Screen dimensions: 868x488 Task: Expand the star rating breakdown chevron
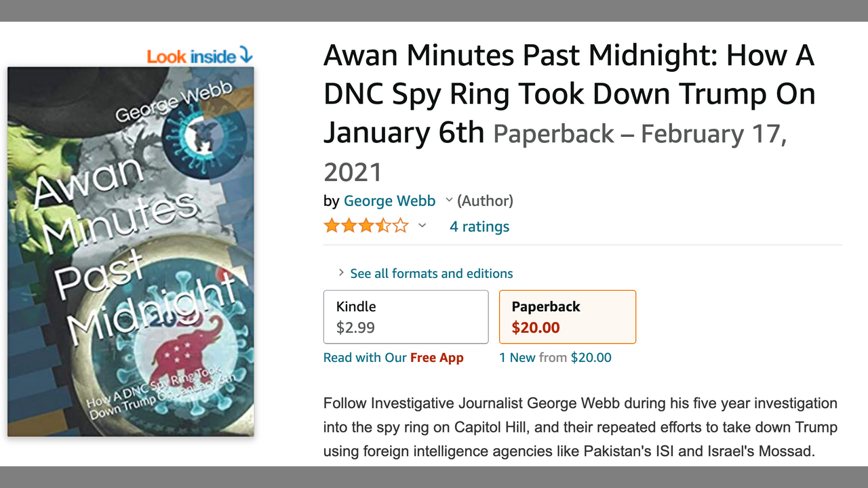[x=422, y=226]
